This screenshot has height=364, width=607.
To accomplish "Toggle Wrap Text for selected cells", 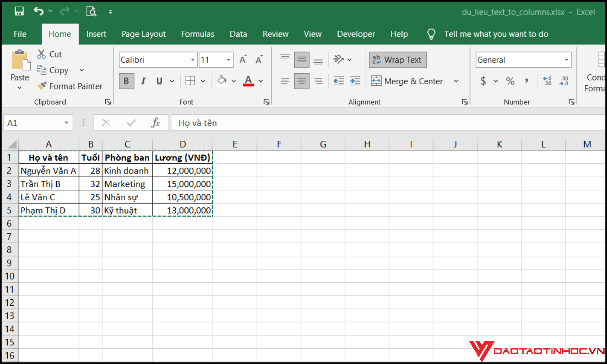I will [x=397, y=60].
